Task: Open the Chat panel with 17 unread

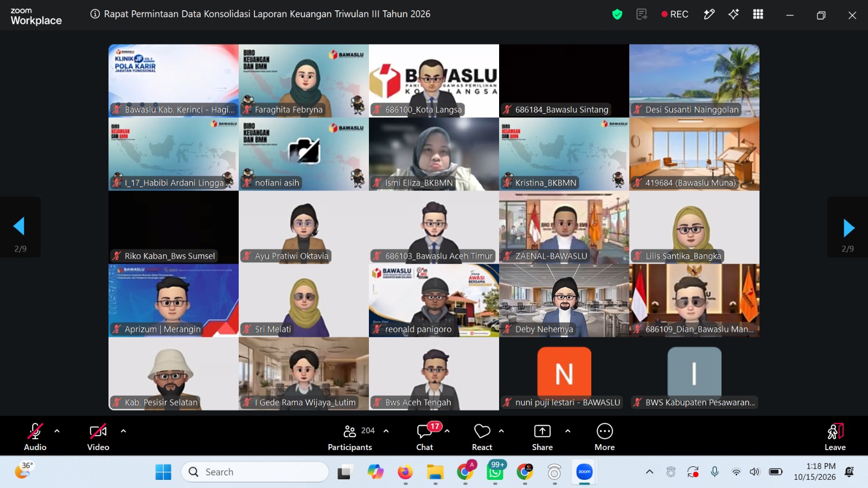Action: click(425, 437)
